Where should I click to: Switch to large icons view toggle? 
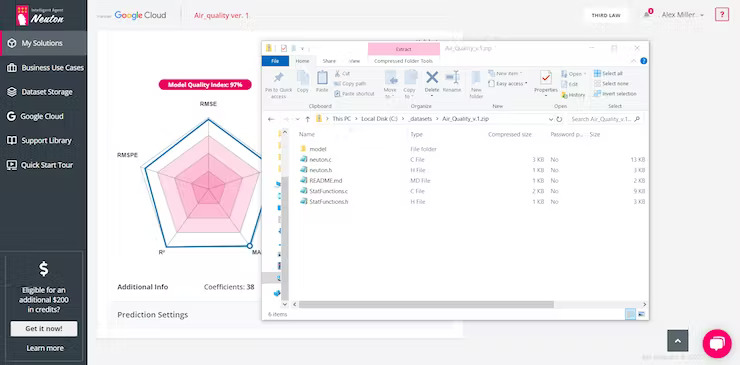click(641, 314)
